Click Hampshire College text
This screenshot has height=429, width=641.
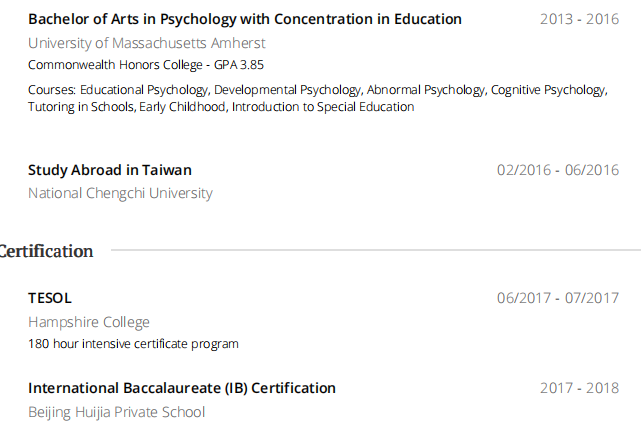click(89, 322)
